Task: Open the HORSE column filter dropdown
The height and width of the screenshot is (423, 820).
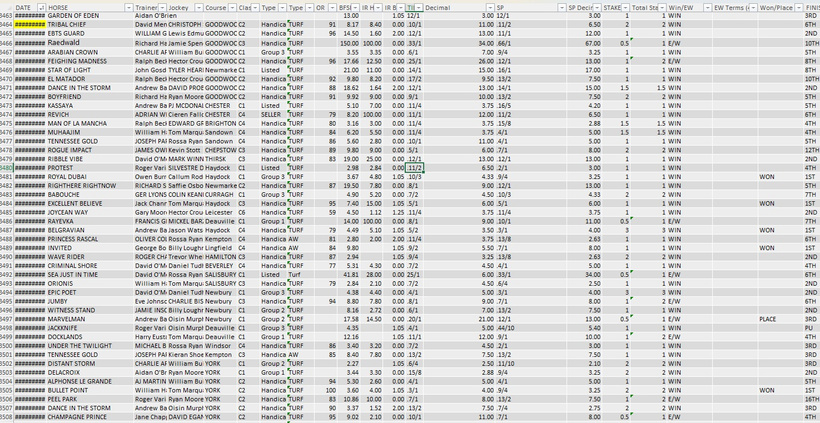Action: [128, 7]
